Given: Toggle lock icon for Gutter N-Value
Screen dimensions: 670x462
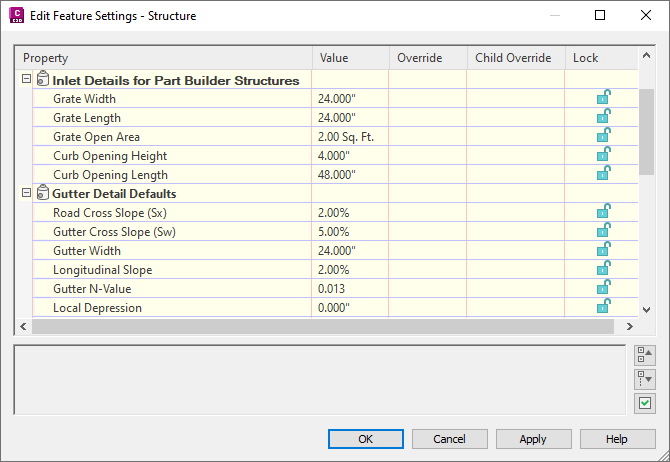Looking at the screenshot, I should click(603, 288).
